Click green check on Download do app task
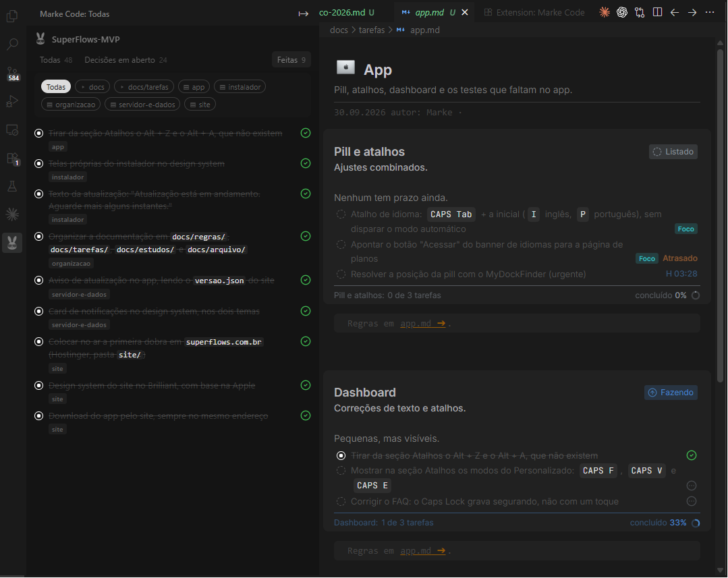 click(306, 415)
